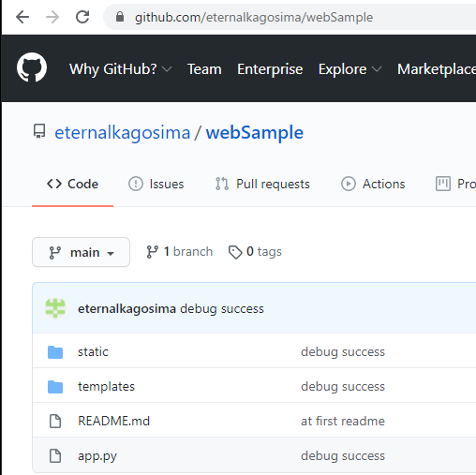Open the webSample repository link
476x475 pixels.
tap(255, 132)
